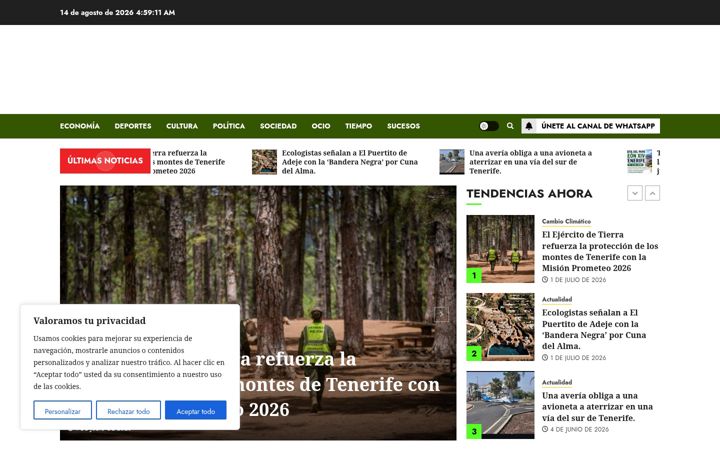Open Actualidad tag above Ecologistas article
The height and width of the screenshot is (450, 720).
[x=557, y=299]
